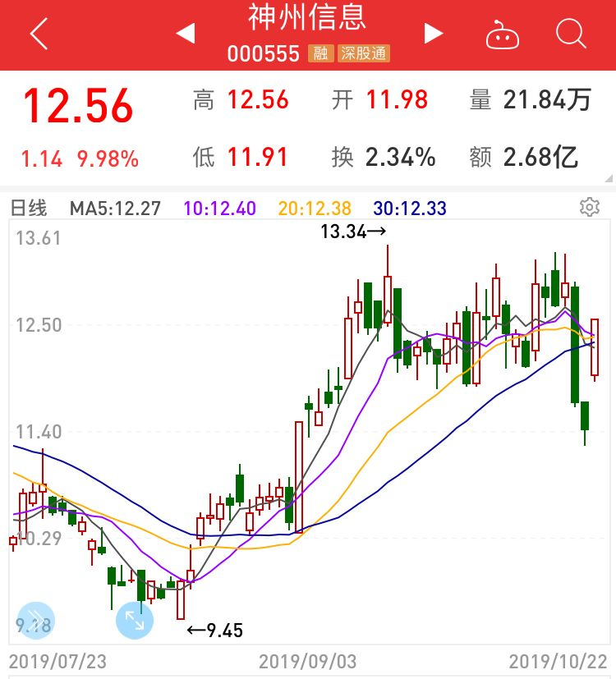Tap the blue double-chevron floating button
This screenshot has width=616, height=679.
(35, 621)
